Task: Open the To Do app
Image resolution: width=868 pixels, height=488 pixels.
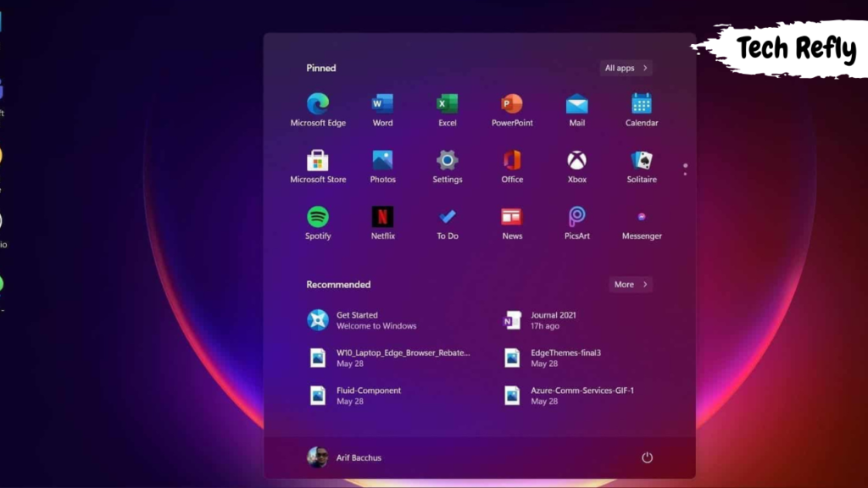Action: (448, 223)
